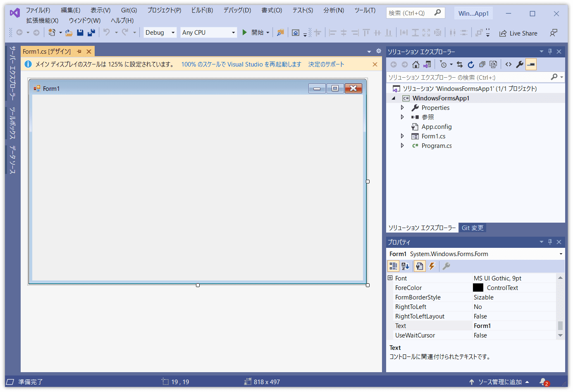Open the ファイル(F) menu
Viewport: 573px width, 392px height.
38,10
